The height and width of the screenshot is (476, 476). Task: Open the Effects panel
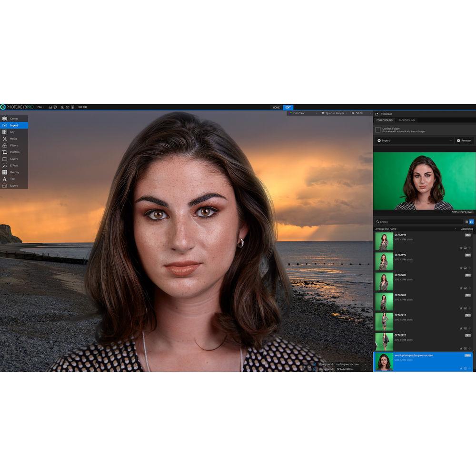(x=14, y=165)
